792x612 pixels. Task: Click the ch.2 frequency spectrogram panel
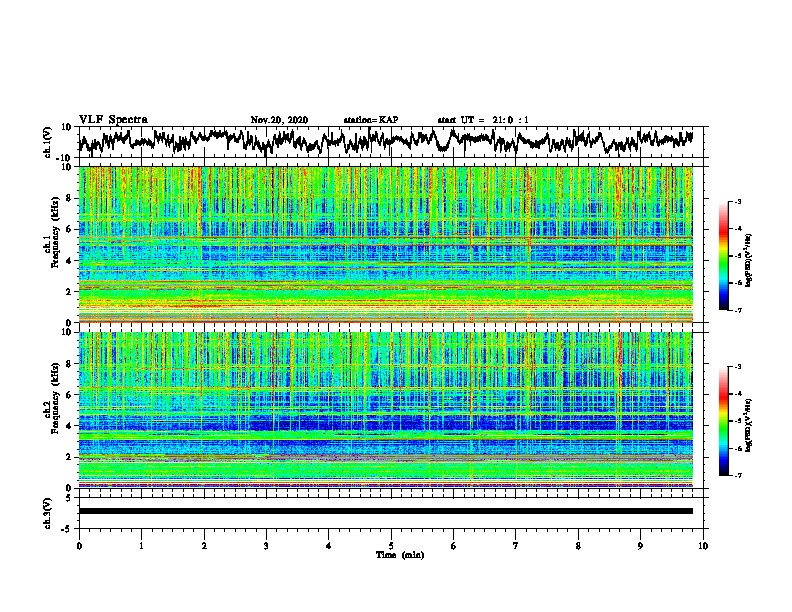click(386, 410)
